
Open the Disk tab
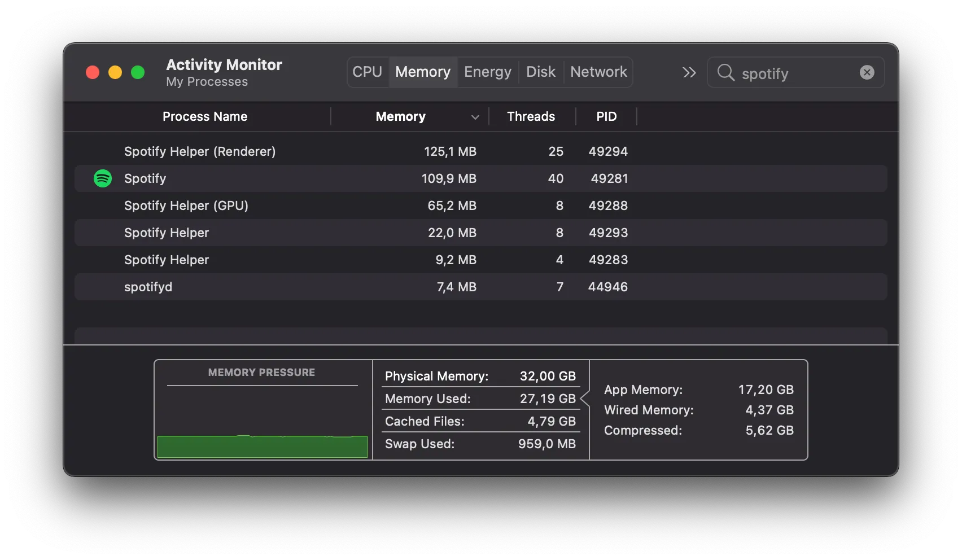(540, 72)
